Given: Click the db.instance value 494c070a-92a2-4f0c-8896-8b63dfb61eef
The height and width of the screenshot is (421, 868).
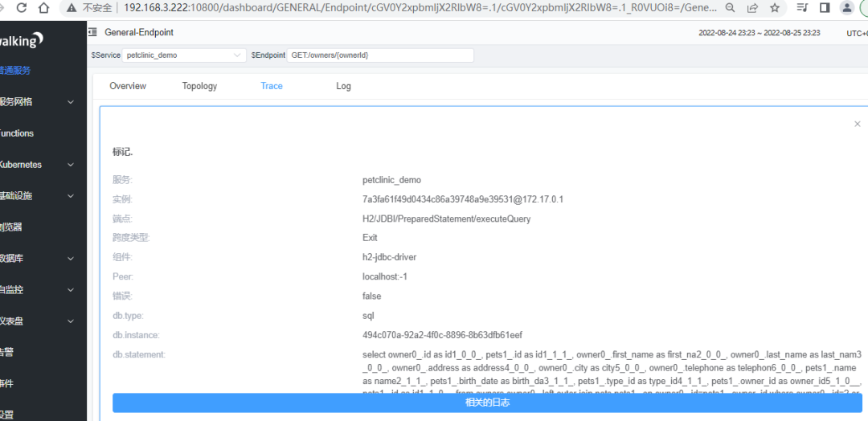Looking at the screenshot, I should (x=442, y=335).
